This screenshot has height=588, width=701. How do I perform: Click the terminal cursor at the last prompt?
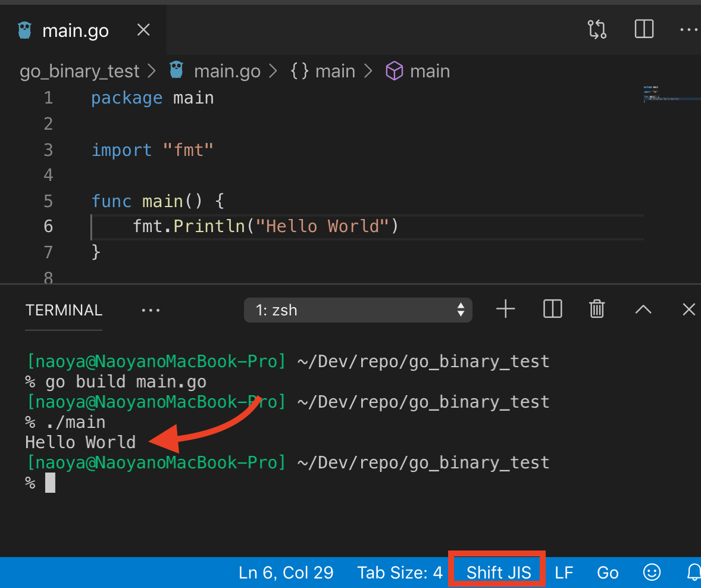click(x=50, y=483)
